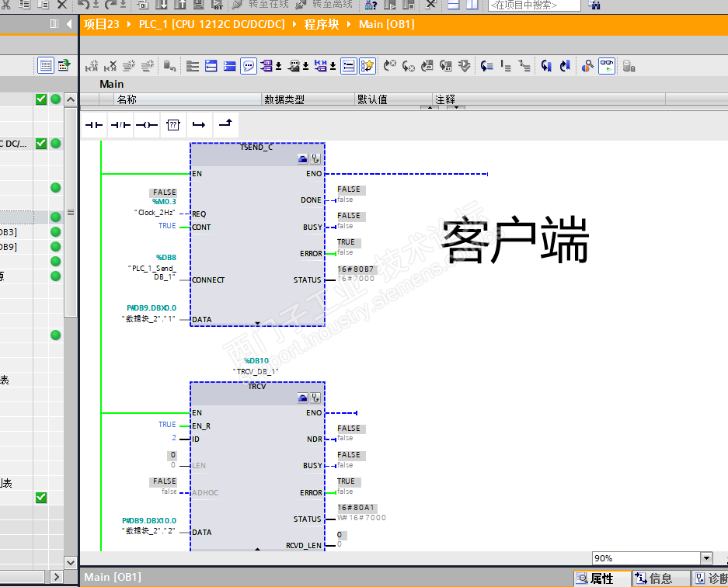Open the TSEND_C configuration icon
This screenshot has width=728, height=587.
303,159
